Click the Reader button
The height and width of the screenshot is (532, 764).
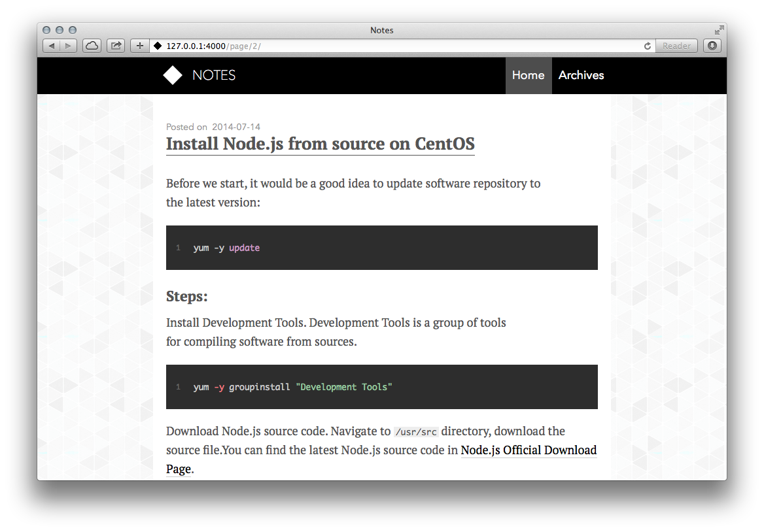676,46
